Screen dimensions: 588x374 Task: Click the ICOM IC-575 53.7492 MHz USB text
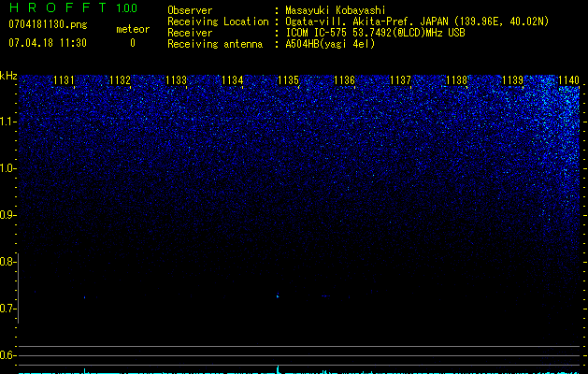point(375,33)
